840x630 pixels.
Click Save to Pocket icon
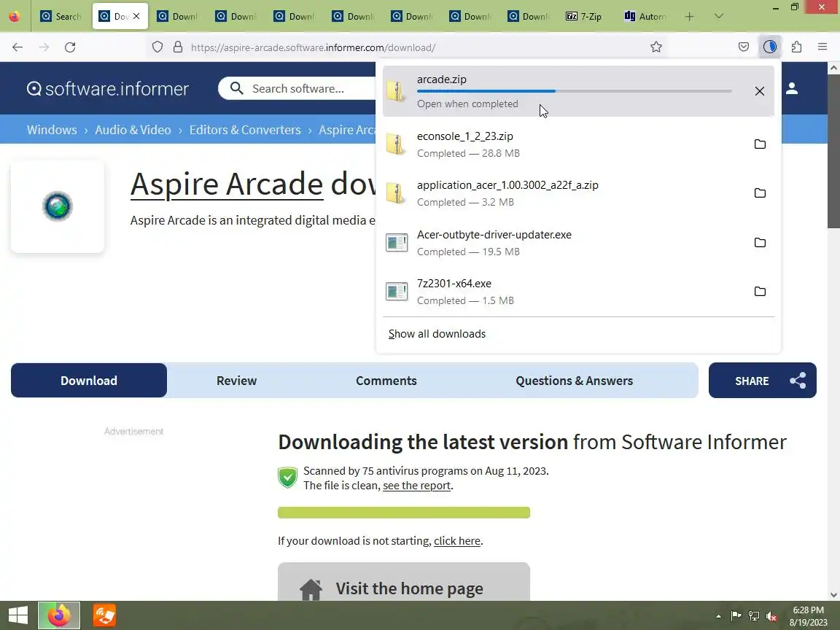pos(744,47)
